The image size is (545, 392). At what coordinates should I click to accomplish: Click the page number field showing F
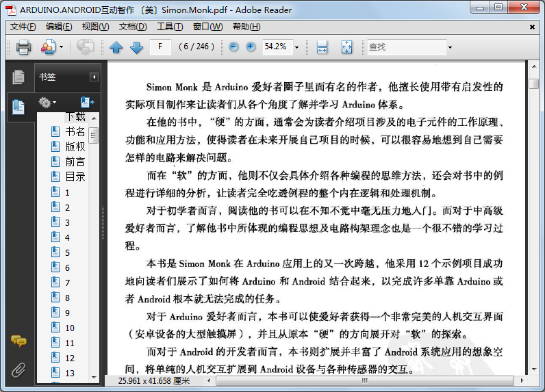160,47
